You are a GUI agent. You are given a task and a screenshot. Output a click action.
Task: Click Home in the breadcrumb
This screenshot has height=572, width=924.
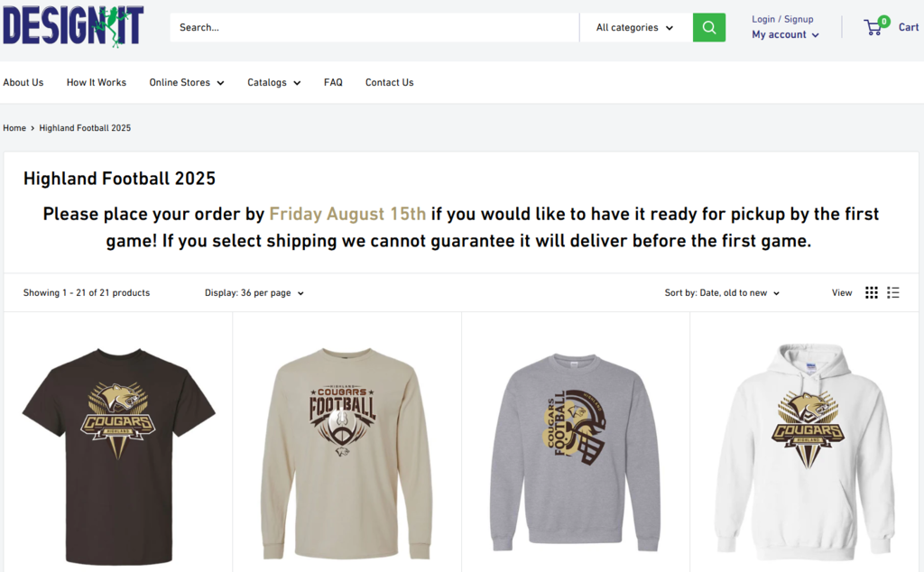pyautogui.click(x=14, y=128)
